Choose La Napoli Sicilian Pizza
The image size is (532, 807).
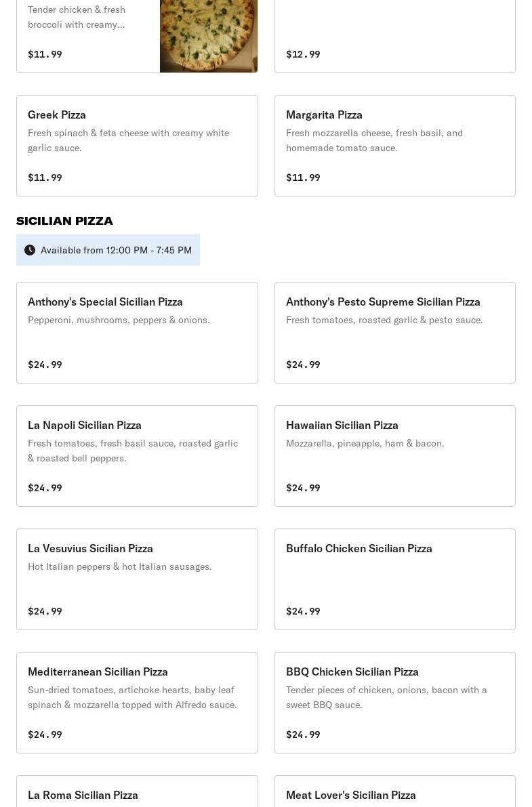(137, 456)
